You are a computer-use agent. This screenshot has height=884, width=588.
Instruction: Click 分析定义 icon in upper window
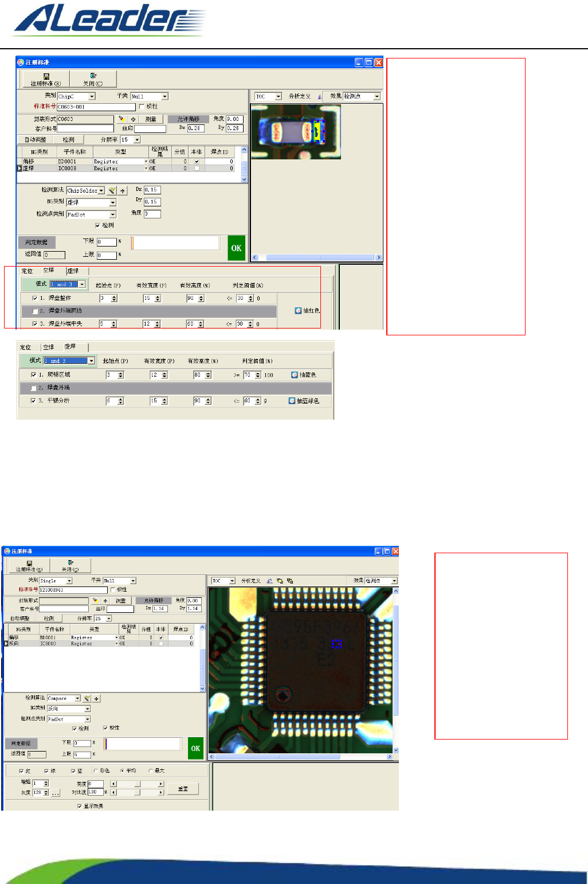(x=320, y=96)
